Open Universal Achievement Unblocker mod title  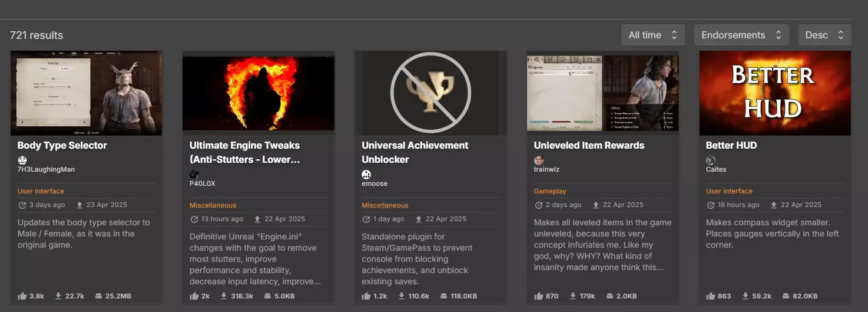click(415, 152)
